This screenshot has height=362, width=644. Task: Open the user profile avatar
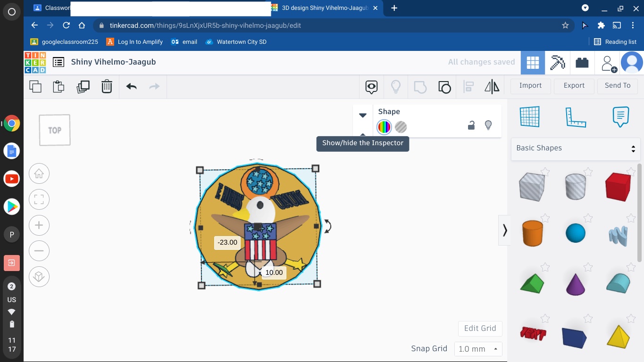click(x=632, y=63)
